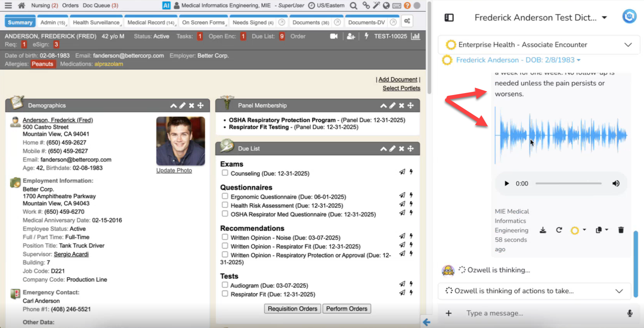Click the microphone icon in the message box
Viewport: 644px width, 328px height.
tap(630, 313)
